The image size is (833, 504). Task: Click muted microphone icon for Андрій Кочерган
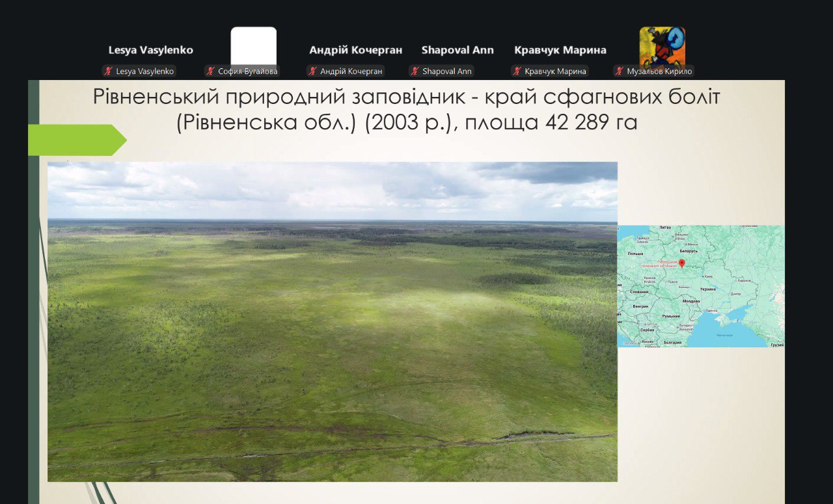[312, 72]
